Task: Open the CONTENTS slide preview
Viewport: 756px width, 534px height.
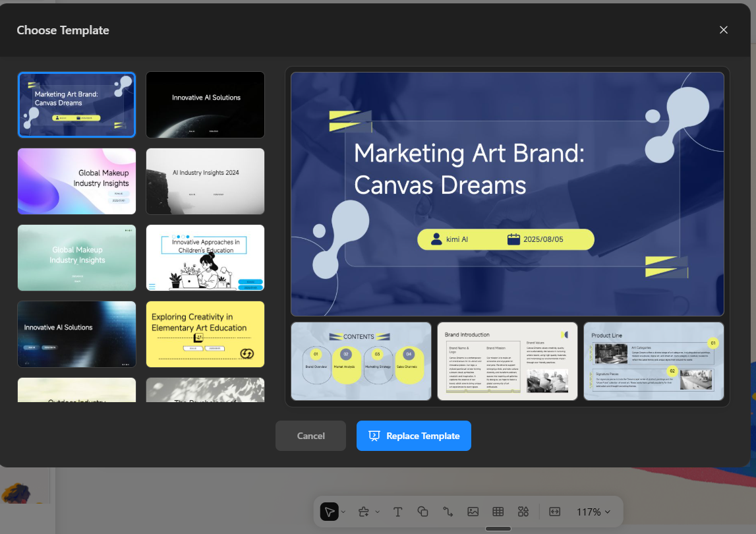Action: tap(361, 361)
